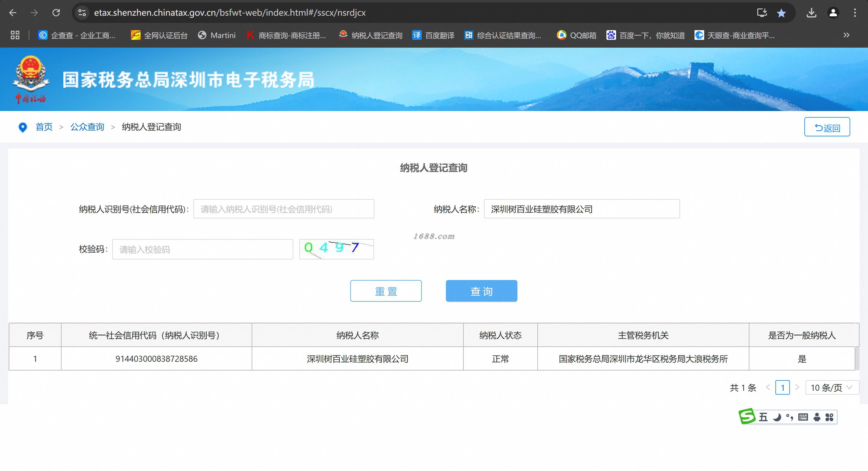Click the install app icon in address bar

762,13
